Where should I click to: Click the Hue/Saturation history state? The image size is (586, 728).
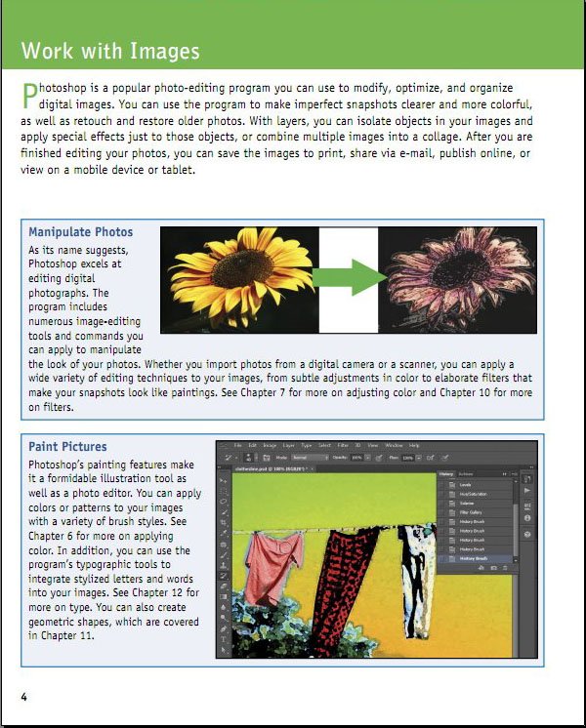[x=475, y=494]
